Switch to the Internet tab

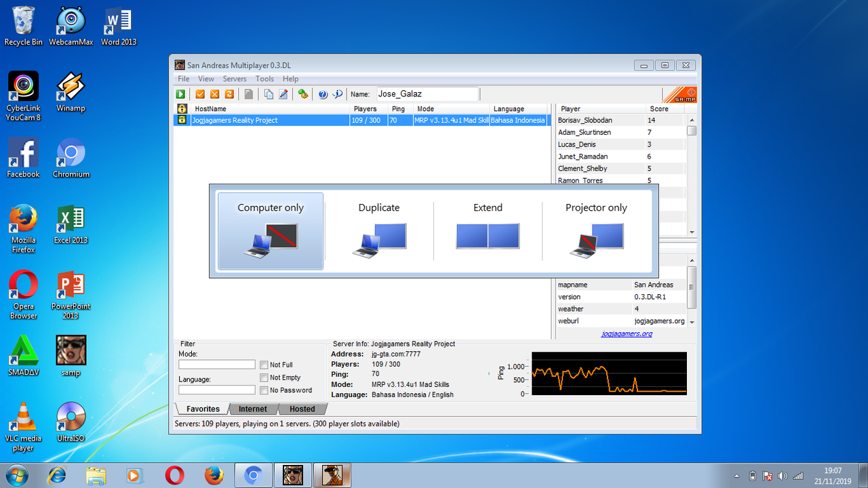point(253,409)
